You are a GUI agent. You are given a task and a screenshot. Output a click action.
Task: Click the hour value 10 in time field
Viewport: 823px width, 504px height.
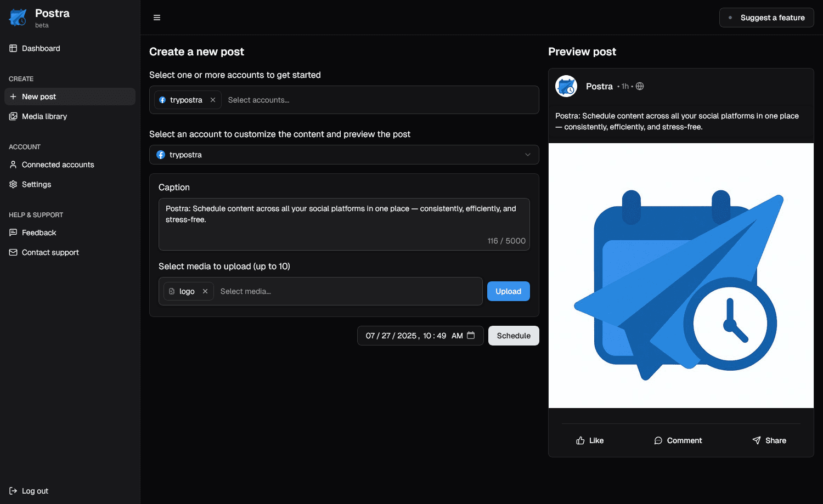(x=427, y=336)
